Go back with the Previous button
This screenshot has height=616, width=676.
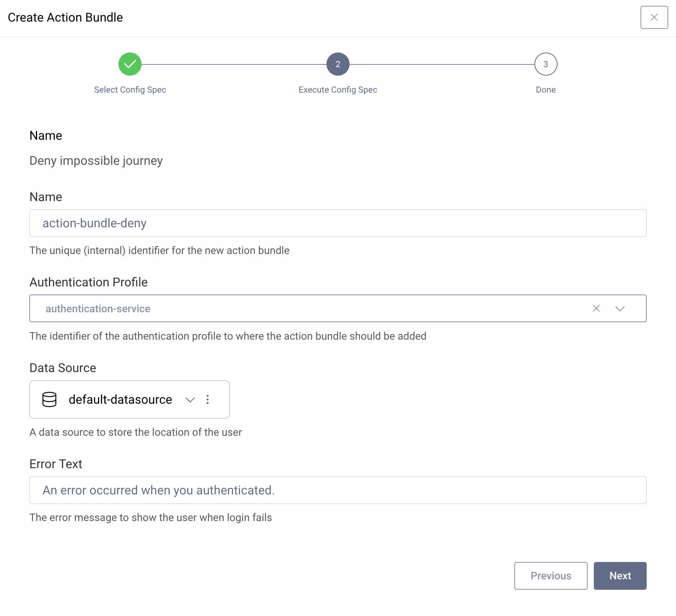tap(550, 575)
